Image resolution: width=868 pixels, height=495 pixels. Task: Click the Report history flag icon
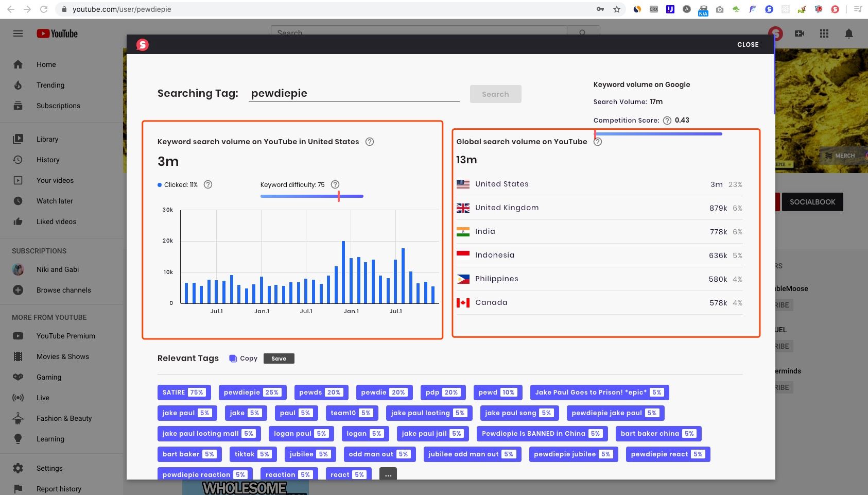(18, 489)
